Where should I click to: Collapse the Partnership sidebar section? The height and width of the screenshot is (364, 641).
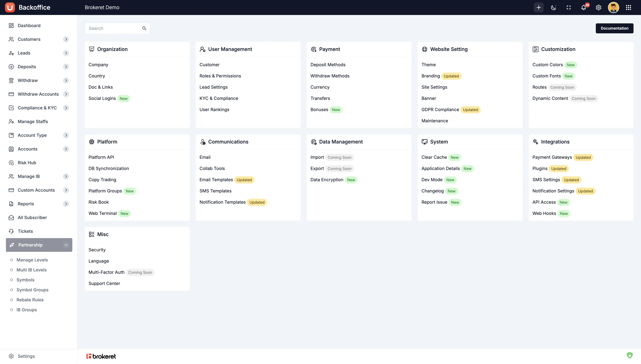tap(66, 245)
